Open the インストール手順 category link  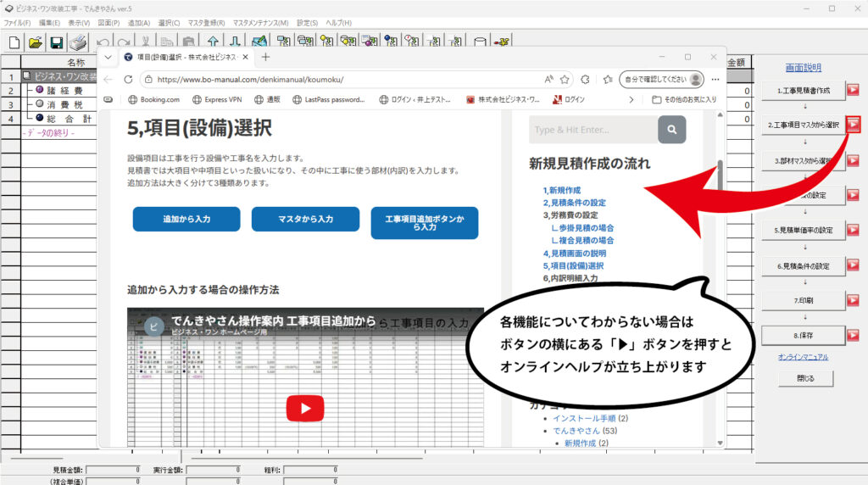click(584, 418)
